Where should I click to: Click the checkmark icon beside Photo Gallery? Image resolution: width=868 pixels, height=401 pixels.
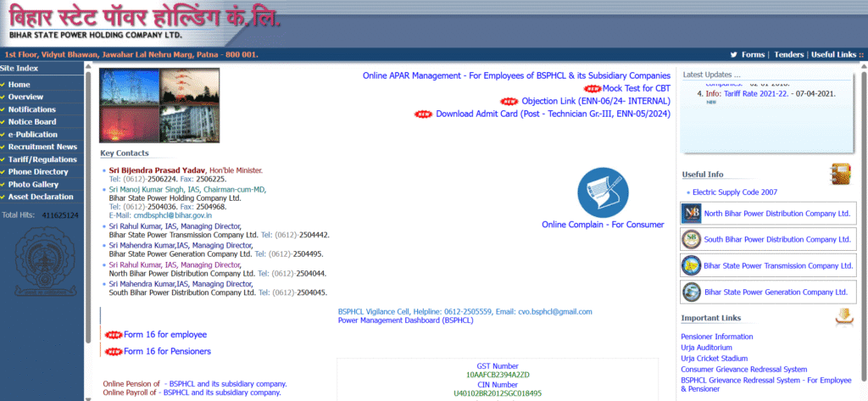[x=3, y=185]
